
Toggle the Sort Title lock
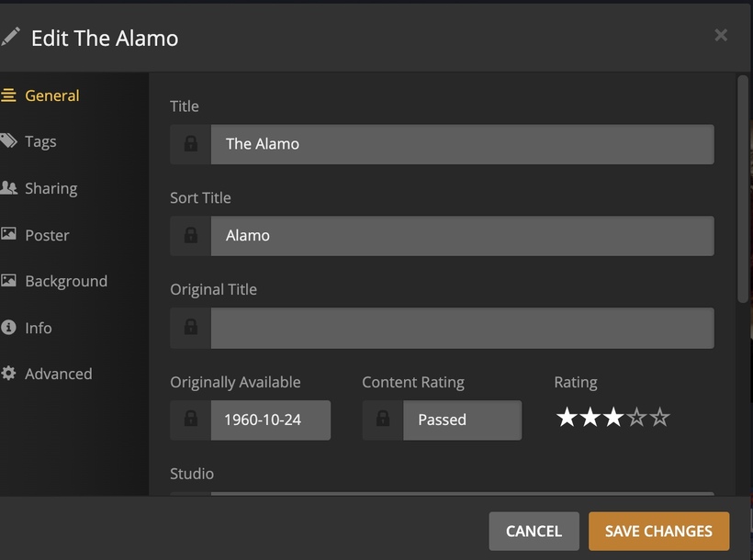[191, 236]
